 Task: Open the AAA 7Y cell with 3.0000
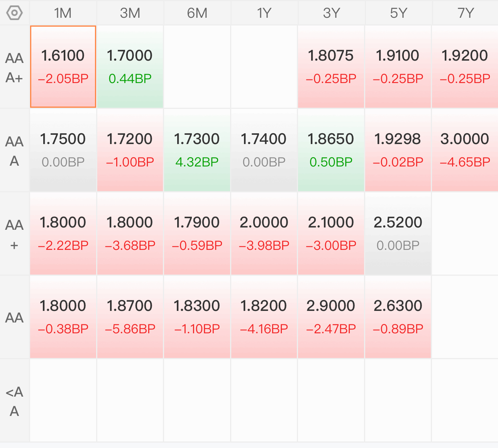pyautogui.click(x=465, y=150)
